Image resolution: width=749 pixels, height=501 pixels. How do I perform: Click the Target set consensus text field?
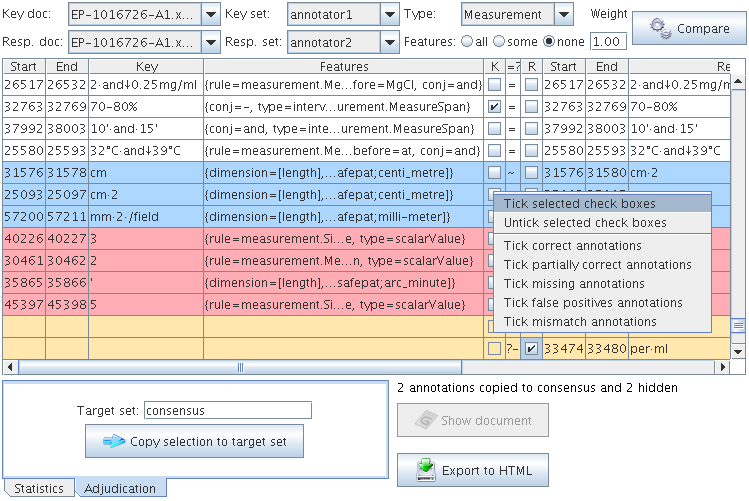(x=227, y=410)
